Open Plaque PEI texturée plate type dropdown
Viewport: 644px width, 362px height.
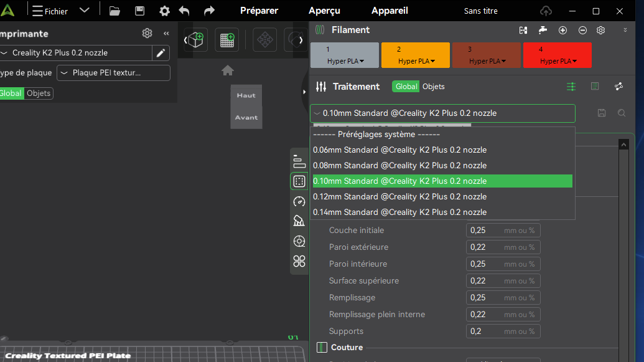point(113,73)
